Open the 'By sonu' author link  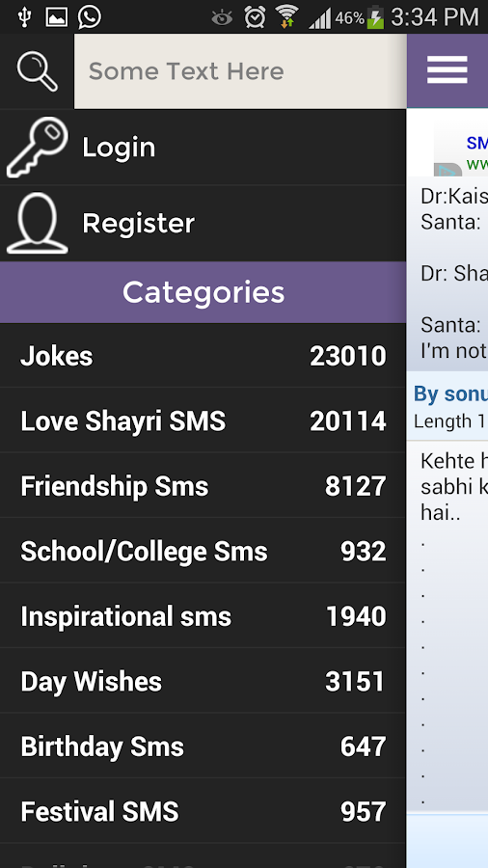point(450,393)
